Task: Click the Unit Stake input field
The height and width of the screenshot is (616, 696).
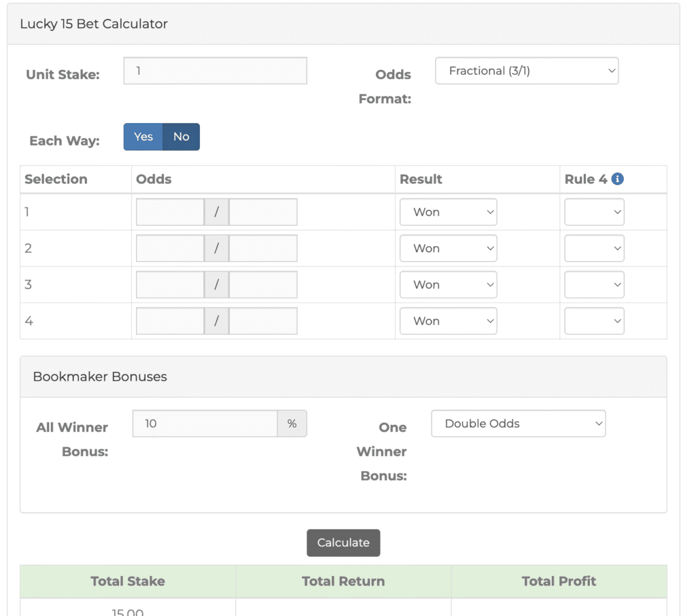Action: 215,71
